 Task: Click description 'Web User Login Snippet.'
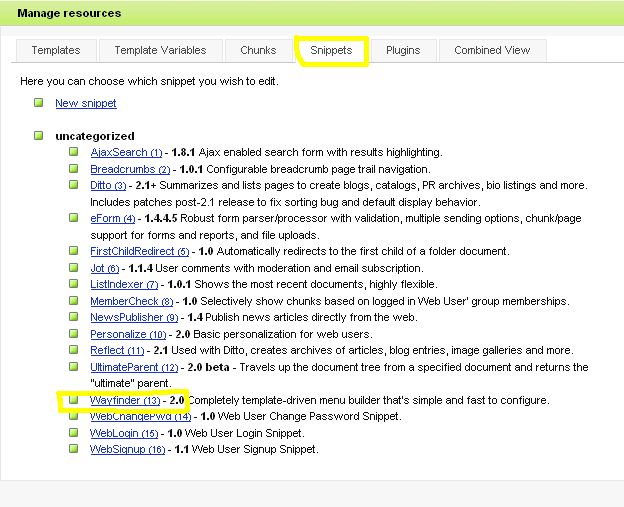tap(245, 433)
